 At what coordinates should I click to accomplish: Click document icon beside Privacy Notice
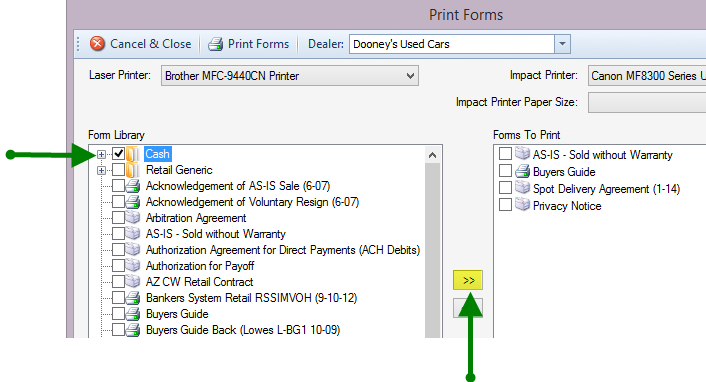522,205
